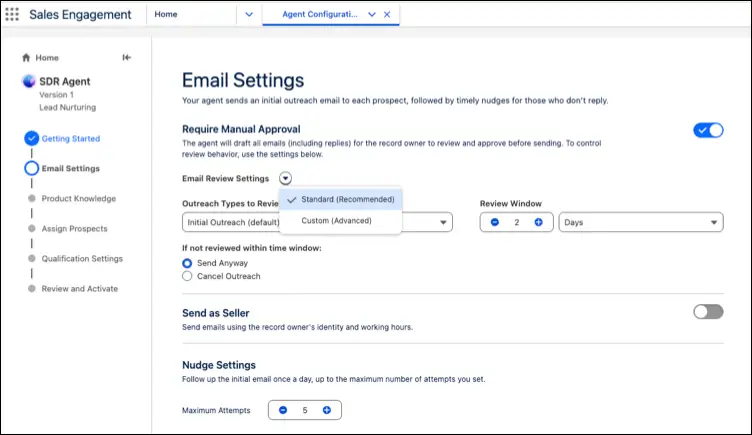Image resolution: width=752 pixels, height=435 pixels.
Task: Click the Maximum Attempts number field
Action: point(305,410)
